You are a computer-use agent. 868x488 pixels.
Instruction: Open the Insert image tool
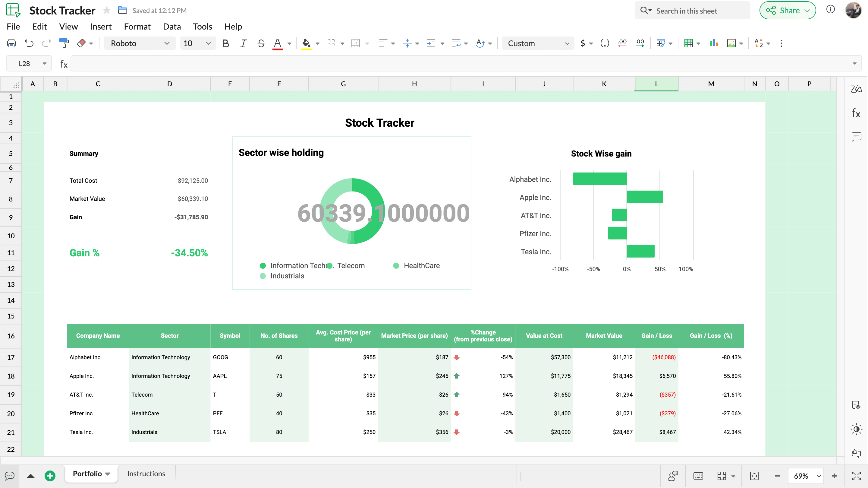(x=732, y=43)
